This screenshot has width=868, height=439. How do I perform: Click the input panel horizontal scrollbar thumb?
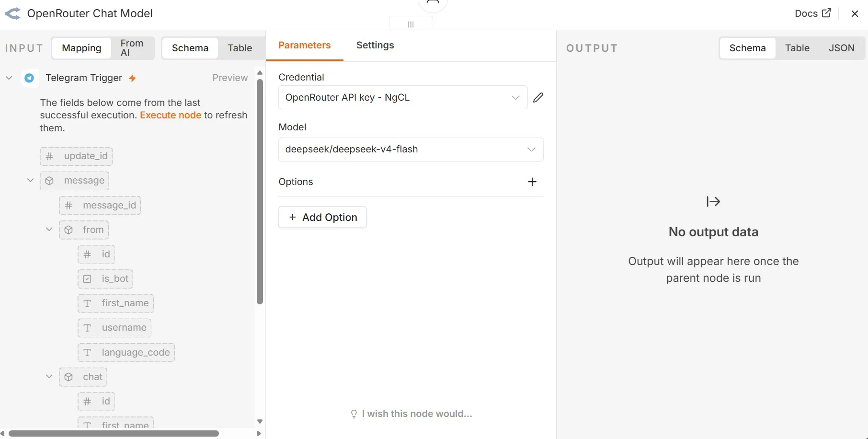[114, 434]
